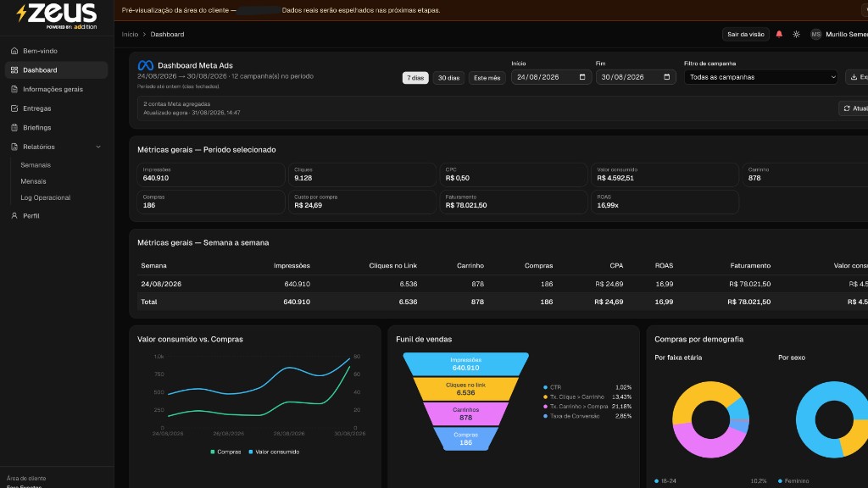Click the Zeus logo in the sidebar

point(56,15)
